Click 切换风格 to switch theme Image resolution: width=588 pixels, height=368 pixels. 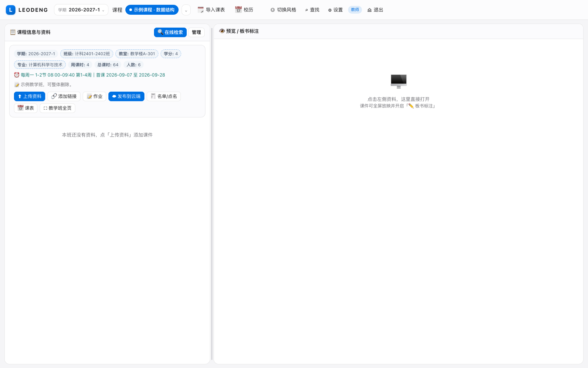click(283, 10)
